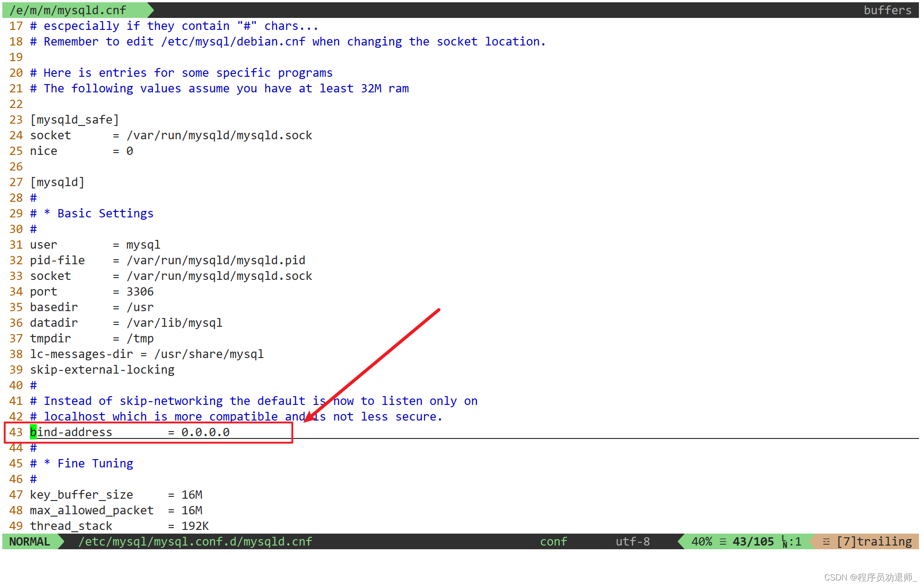Screen dimensions: 924x586
Task: Click the [mysqld] section header
Action: (57, 182)
